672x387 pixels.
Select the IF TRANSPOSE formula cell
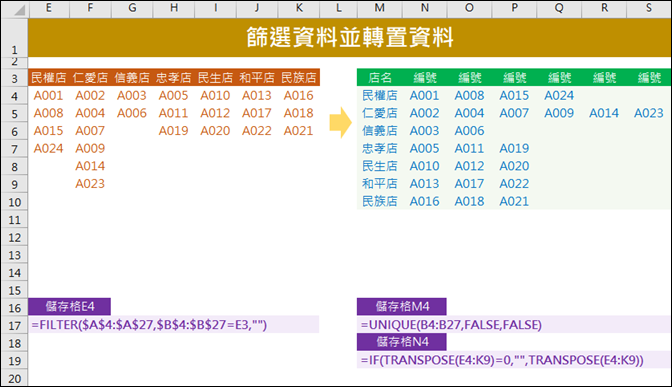coord(514,360)
